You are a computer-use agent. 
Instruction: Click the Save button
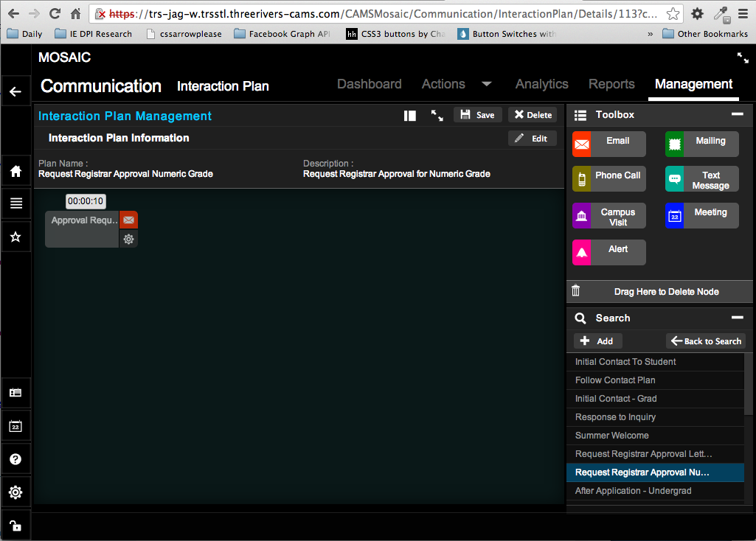pyautogui.click(x=477, y=115)
